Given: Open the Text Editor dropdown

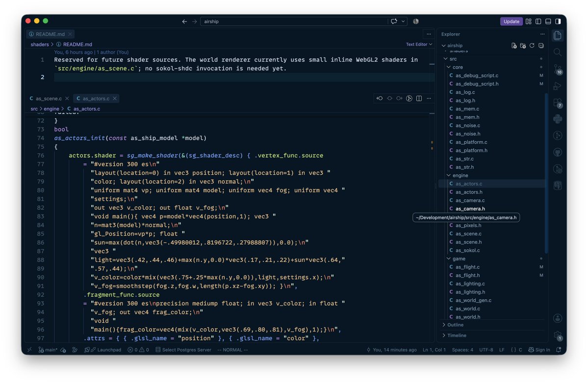Looking at the screenshot, I should (x=419, y=44).
